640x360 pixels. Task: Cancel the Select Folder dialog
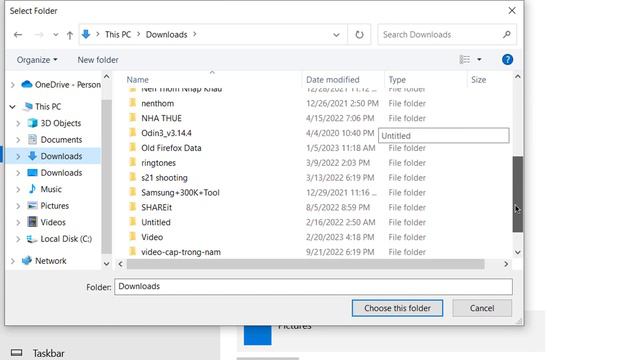(482, 308)
